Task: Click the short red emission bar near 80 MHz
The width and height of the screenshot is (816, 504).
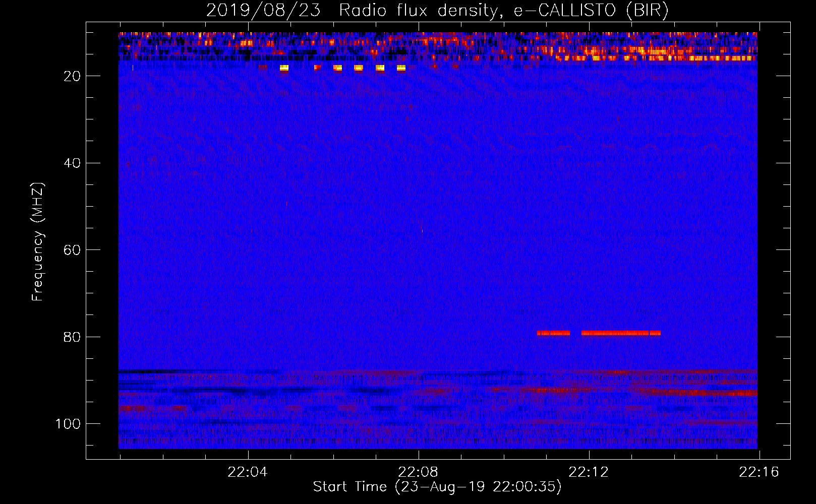Action: (553, 333)
